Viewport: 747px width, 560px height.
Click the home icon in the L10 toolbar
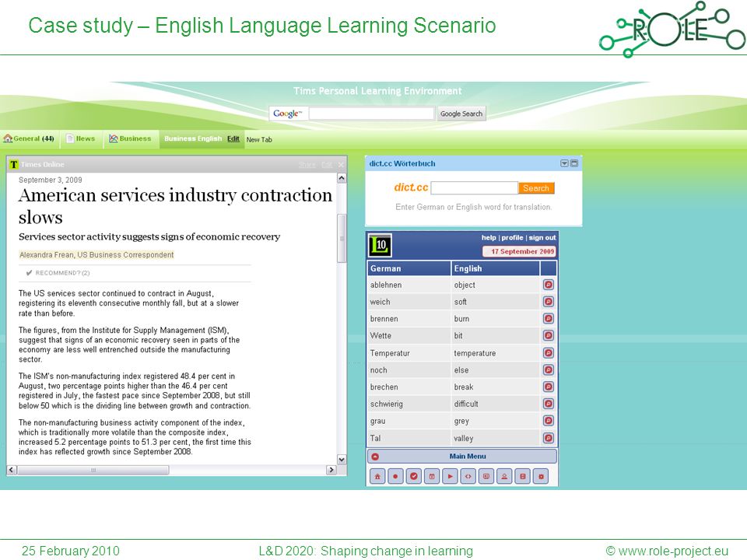377,476
